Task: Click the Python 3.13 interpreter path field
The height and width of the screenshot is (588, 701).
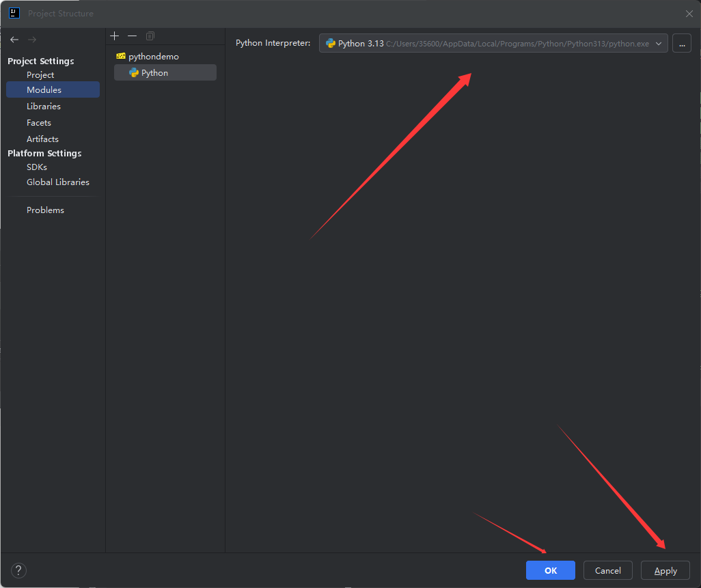Action: (493, 43)
